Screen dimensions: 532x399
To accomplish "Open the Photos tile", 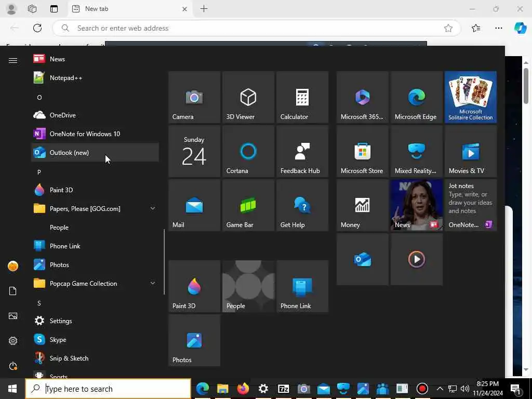I will [194, 340].
